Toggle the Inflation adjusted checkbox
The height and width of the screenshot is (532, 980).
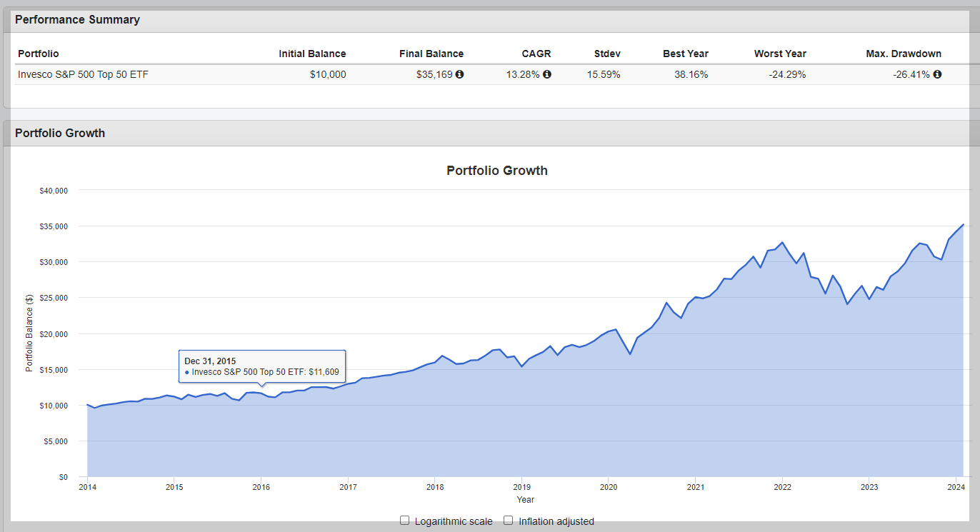point(509,521)
